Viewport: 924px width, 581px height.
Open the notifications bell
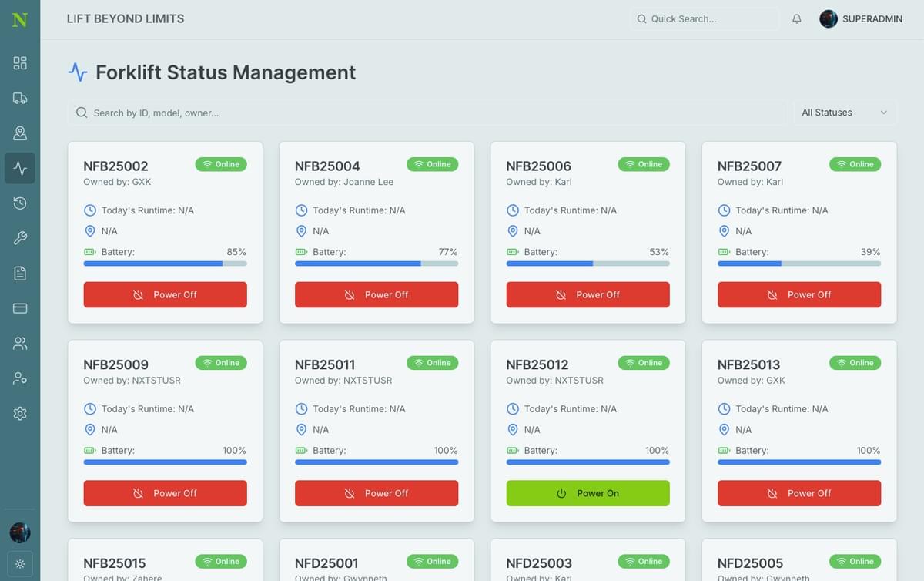[x=797, y=19]
